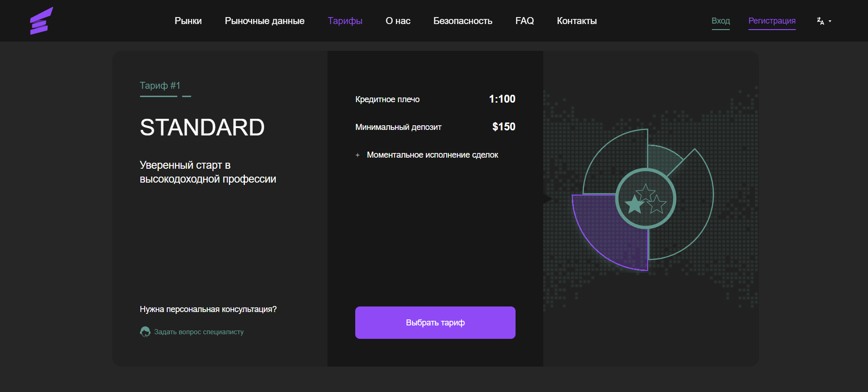Viewport: 868px width, 392px height.
Task: Open the Безопасность section
Action: (463, 21)
